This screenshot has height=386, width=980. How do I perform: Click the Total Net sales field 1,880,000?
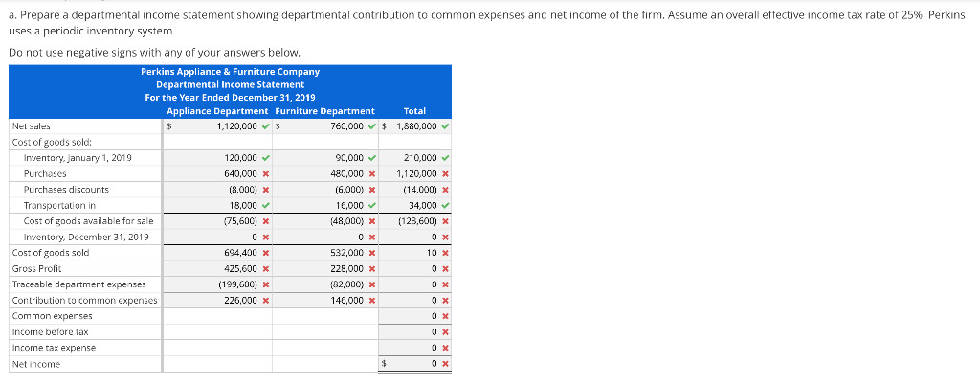pos(414,126)
